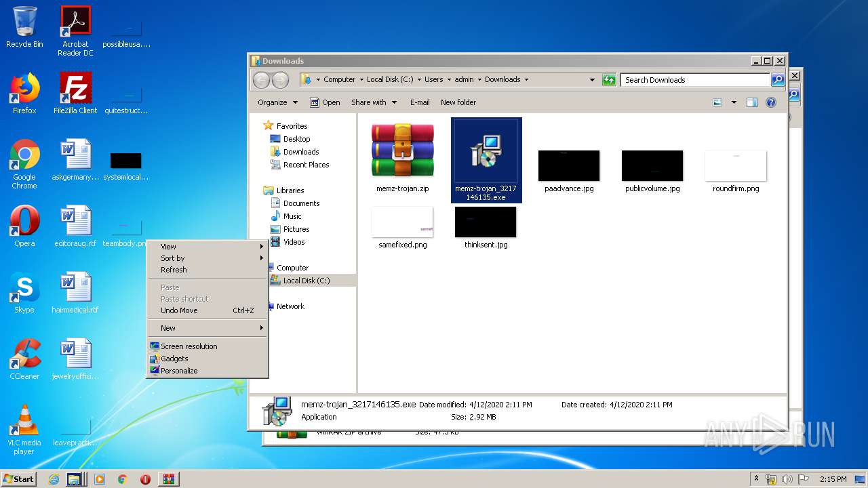This screenshot has width=868, height=488.
Task: Open the Recycle Bin desktop icon
Action: (24, 27)
